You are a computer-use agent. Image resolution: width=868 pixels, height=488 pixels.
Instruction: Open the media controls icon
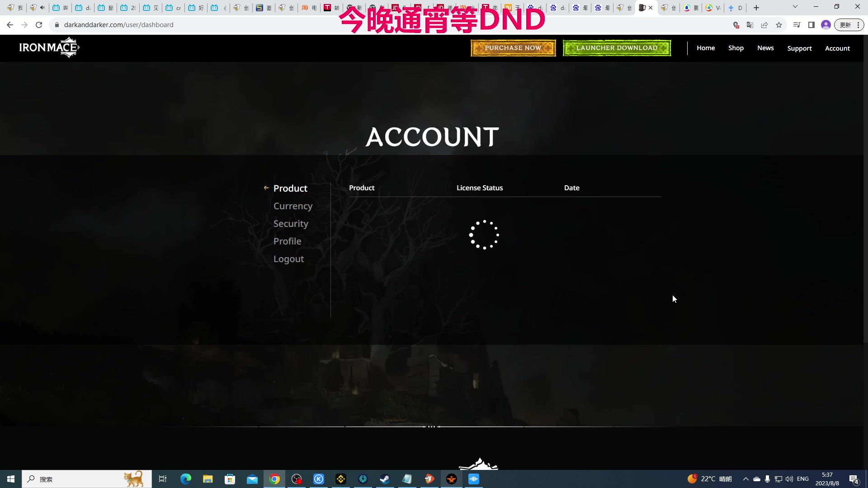[797, 25]
